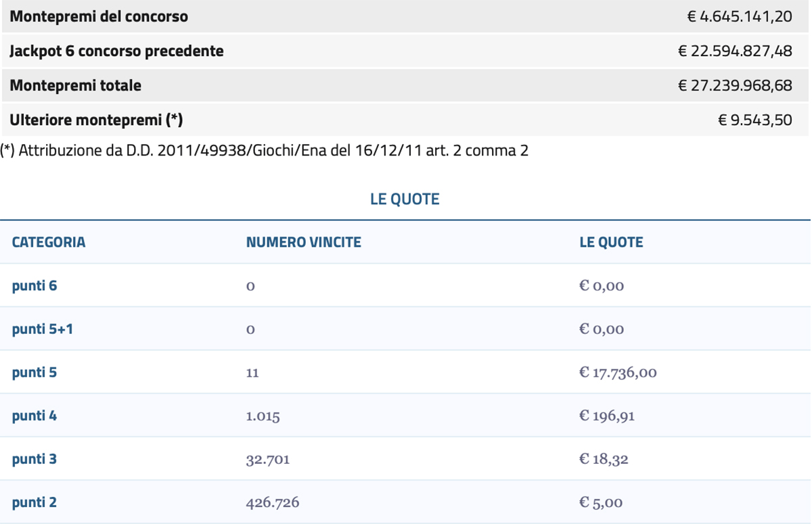Select the 'punti 2' category link

[x=35, y=502]
